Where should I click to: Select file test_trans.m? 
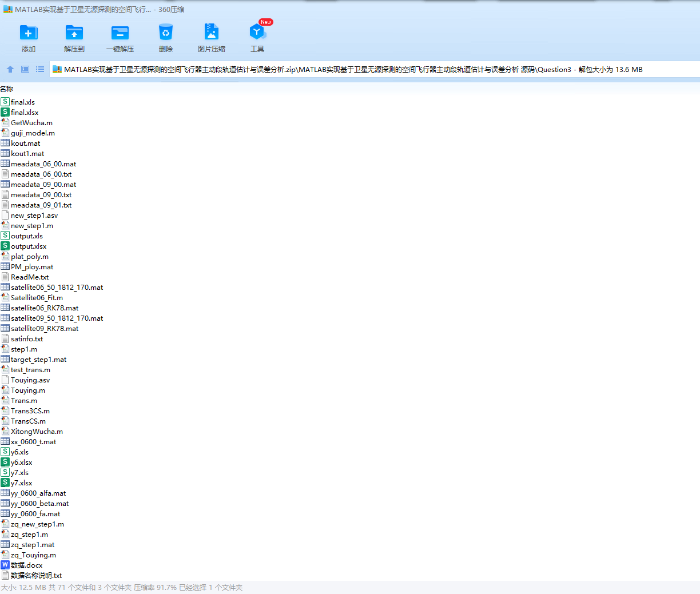(30, 370)
